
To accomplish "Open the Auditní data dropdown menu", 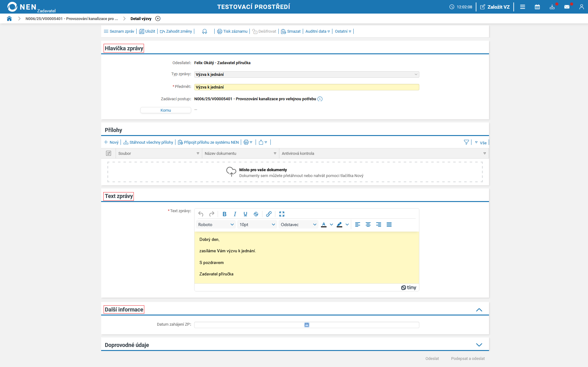I will tap(318, 31).
